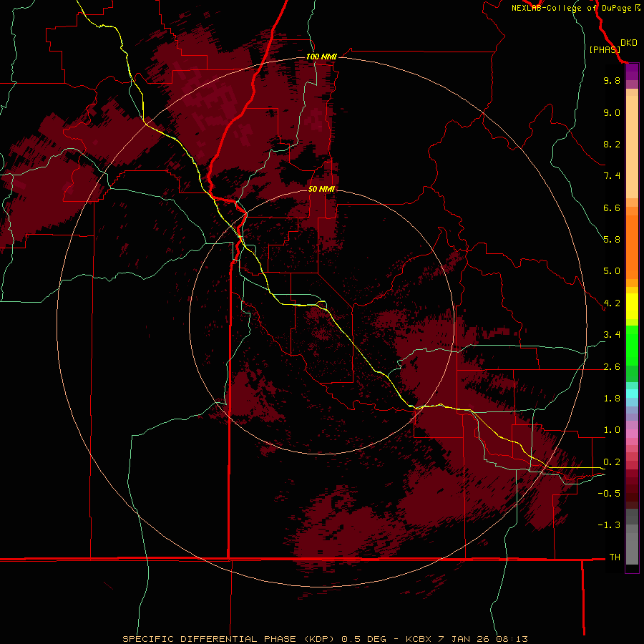644x644 pixels.
Task: Pick the yellow color bar segment
Action: [632, 306]
